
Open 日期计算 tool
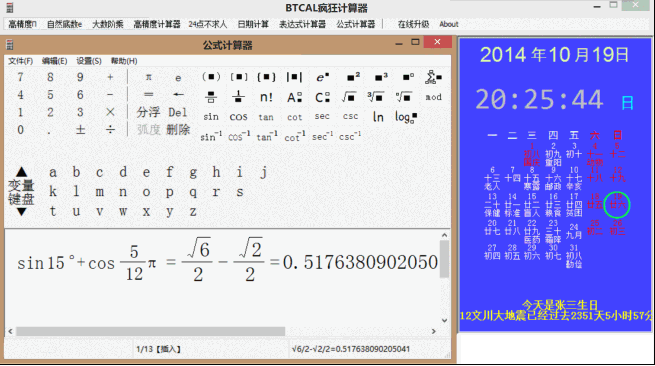tap(253, 24)
